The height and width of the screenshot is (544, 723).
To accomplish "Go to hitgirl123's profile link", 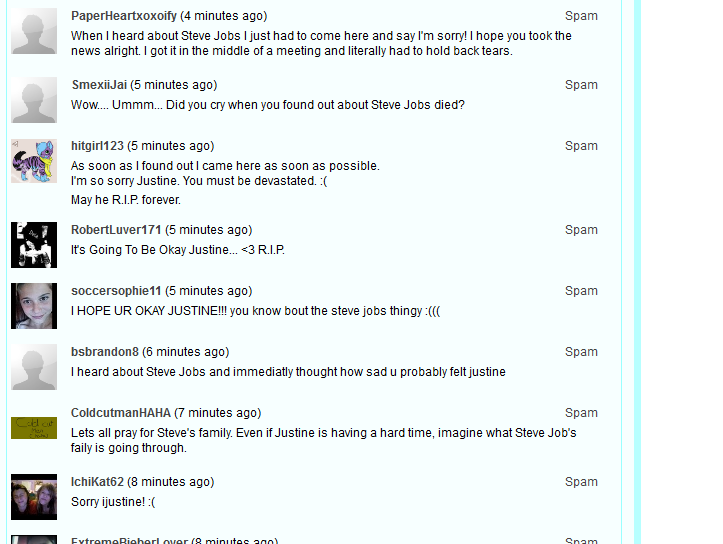I will tap(97, 146).
